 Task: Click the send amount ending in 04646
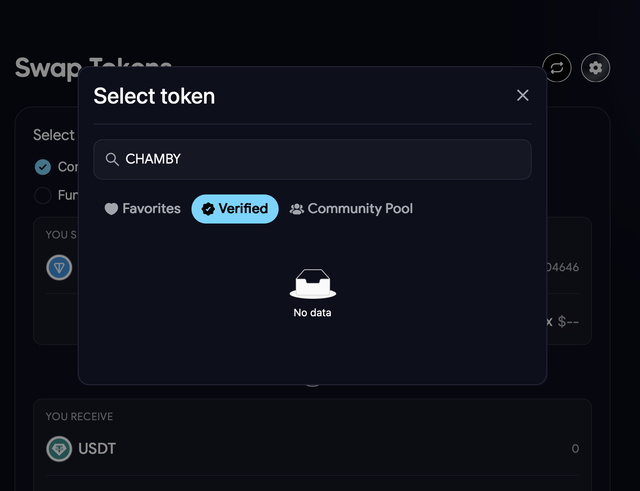(x=562, y=268)
